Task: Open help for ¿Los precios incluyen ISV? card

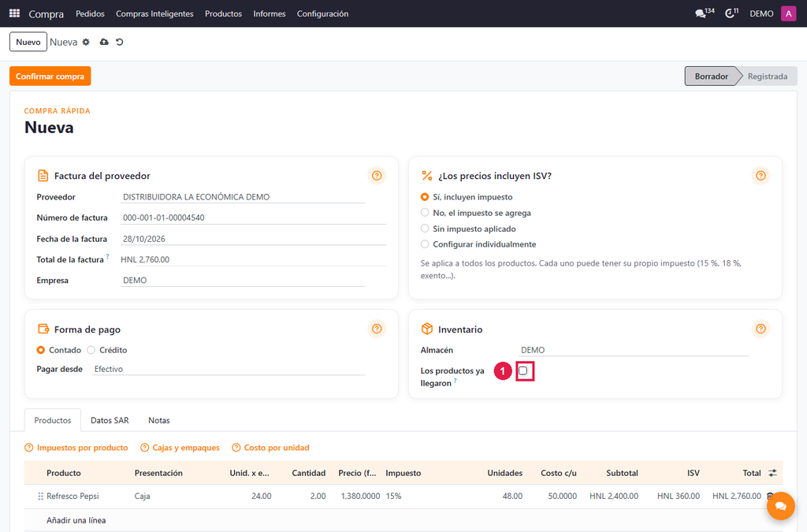Action: coord(761,176)
